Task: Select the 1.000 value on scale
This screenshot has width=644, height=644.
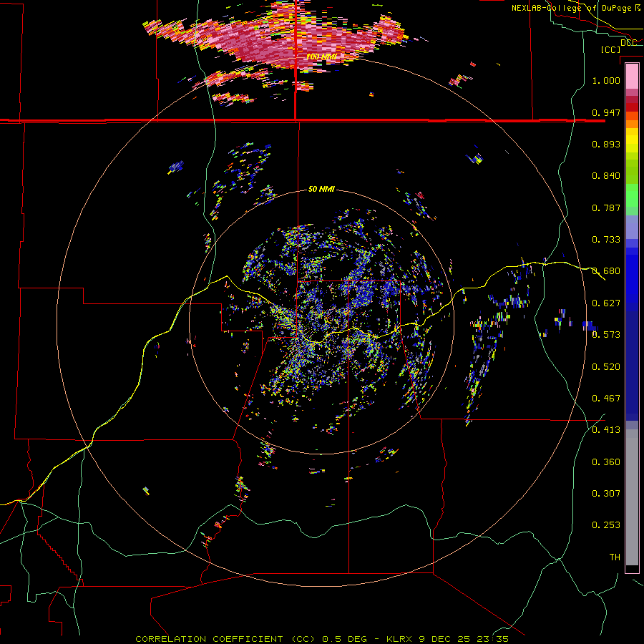Action: point(606,80)
